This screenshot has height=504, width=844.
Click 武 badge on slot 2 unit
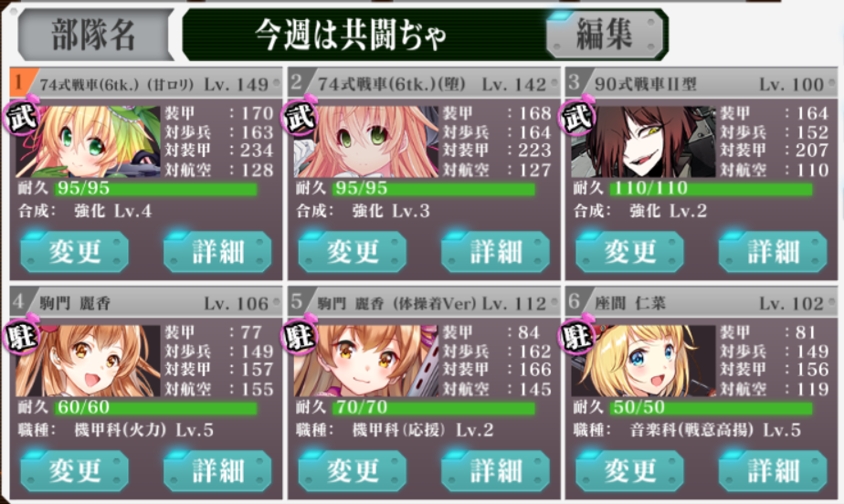[300, 115]
